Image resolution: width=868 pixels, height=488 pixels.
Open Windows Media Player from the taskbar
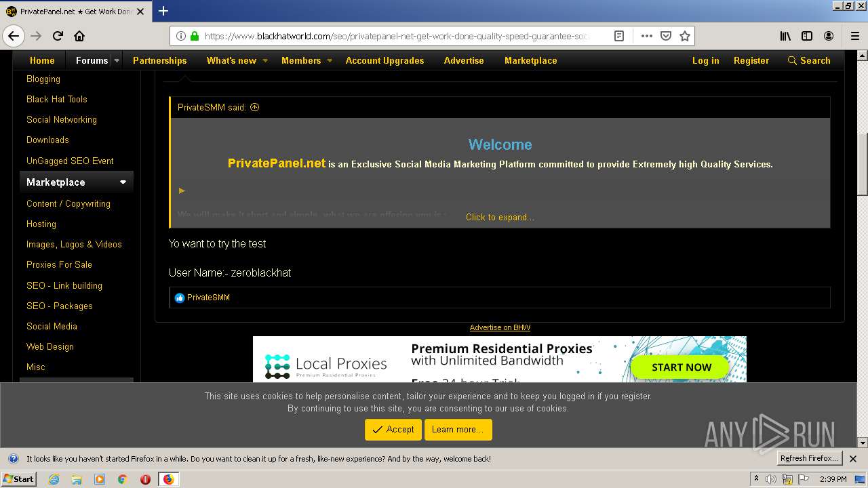tap(100, 479)
